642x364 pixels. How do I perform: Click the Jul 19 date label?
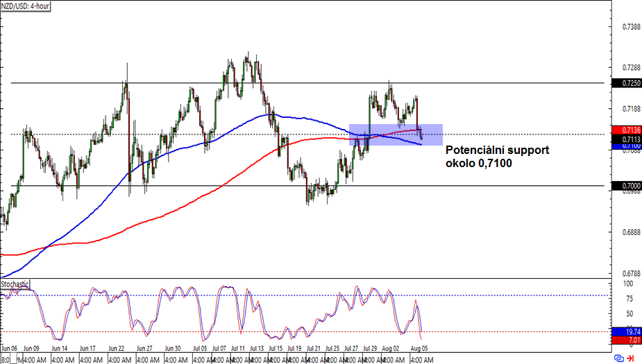[x=294, y=349]
